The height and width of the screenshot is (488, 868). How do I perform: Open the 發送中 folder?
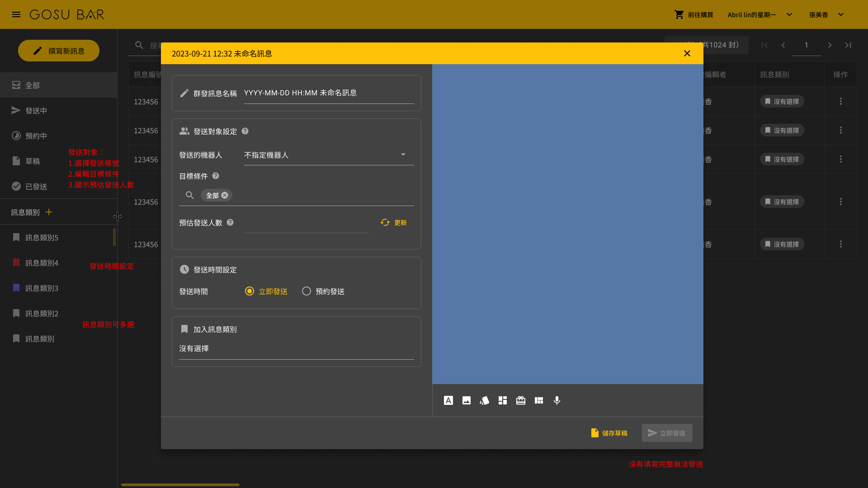click(59, 110)
